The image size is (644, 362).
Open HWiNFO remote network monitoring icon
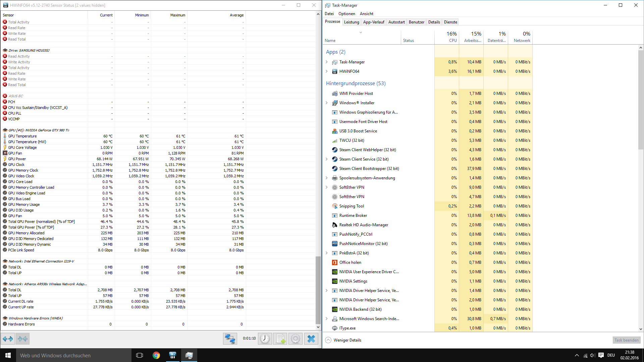click(230, 339)
